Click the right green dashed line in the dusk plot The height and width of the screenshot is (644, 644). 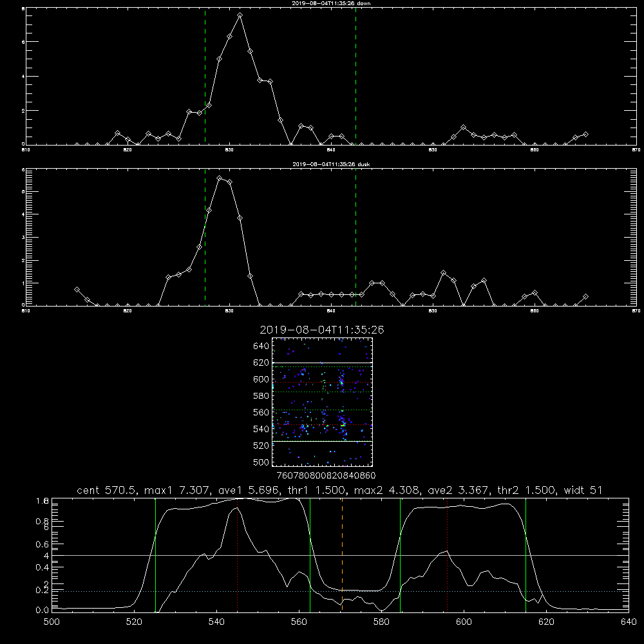pyautogui.click(x=355, y=238)
